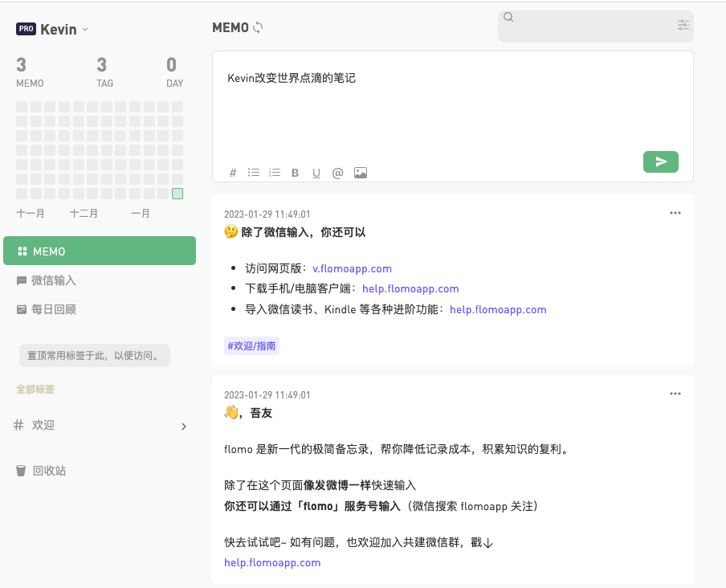Open help.flomoapp.com link in 吾友 memo
726x588 pixels.
[272, 562]
